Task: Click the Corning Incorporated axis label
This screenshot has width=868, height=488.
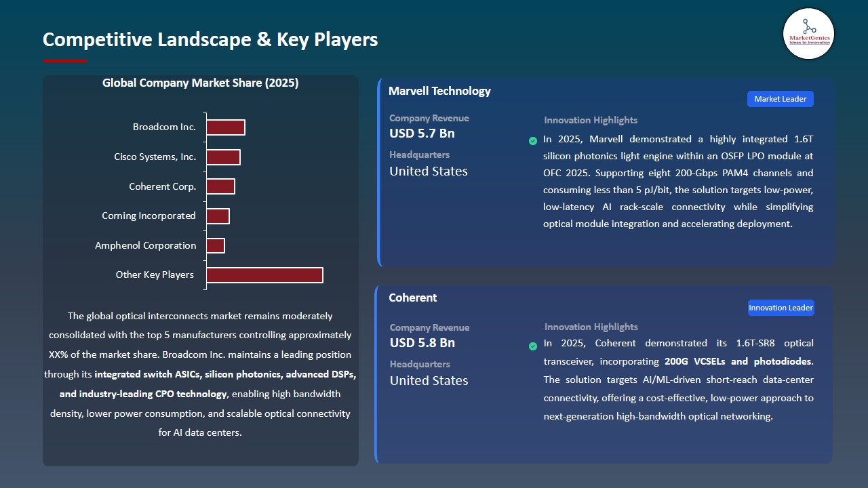Action: click(x=149, y=216)
